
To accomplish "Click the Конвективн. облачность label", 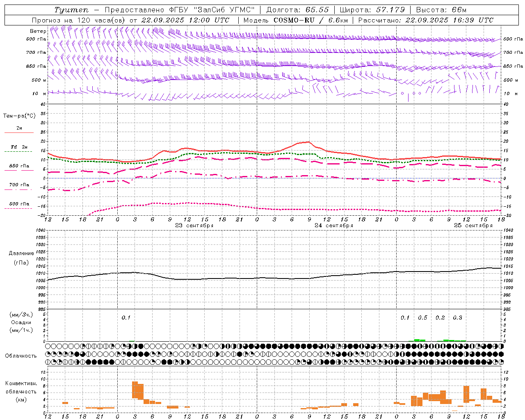I will tap(21, 388).
